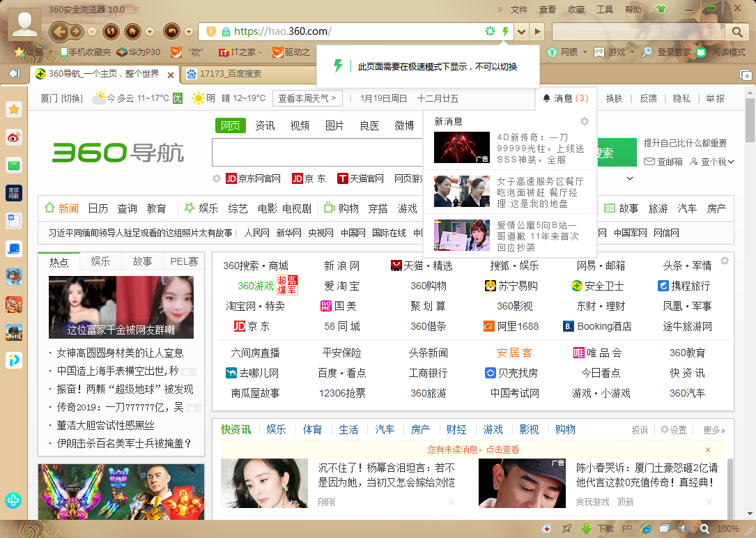Expand the 更多 options in 快资讯 section
This screenshot has width=756, height=538.
712,430
